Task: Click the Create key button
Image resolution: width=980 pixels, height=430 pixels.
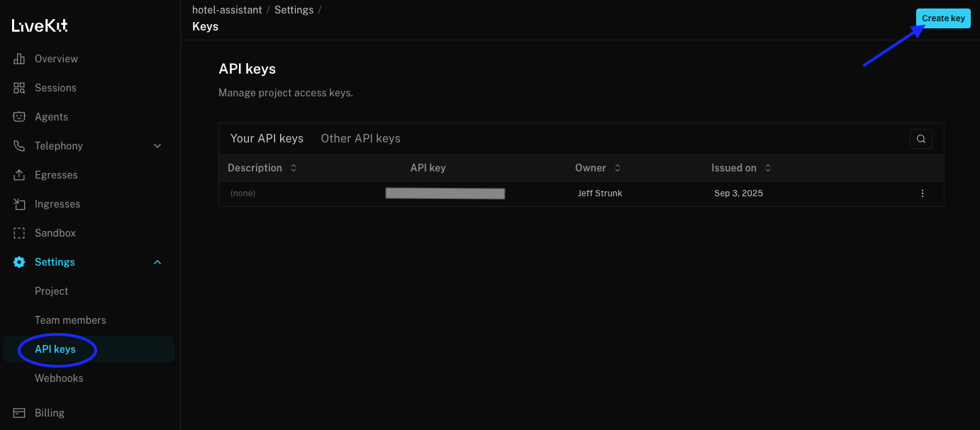Action: point(943,18)
